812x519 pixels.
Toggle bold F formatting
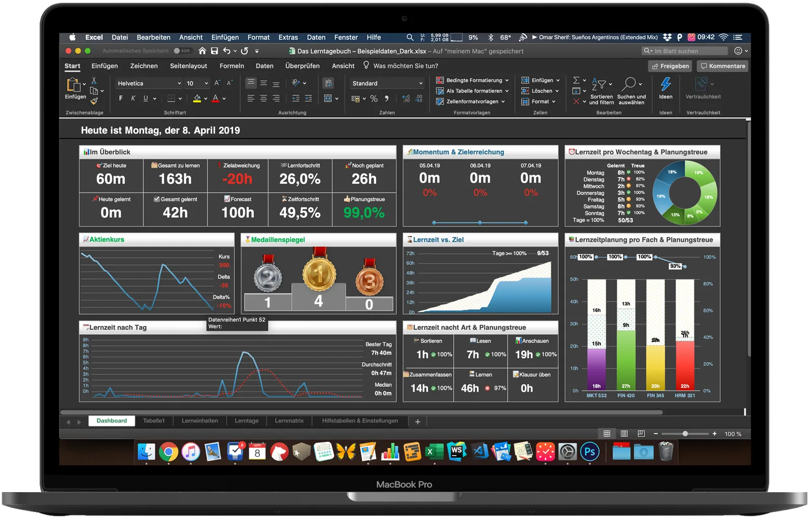pyautogui.click(x=121, y=98)
